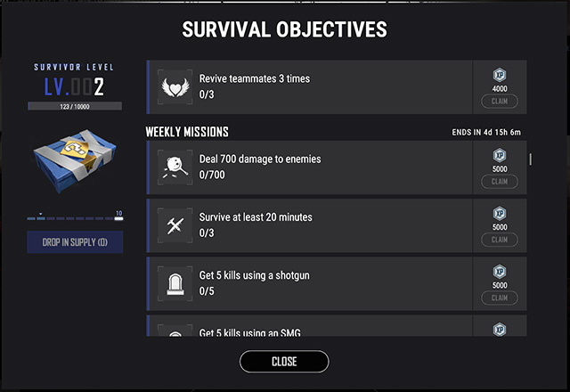Viewport: 570px width, 392px height.
Task: Click XP badge for survive 20 minutes
Action: pos(500,214)
